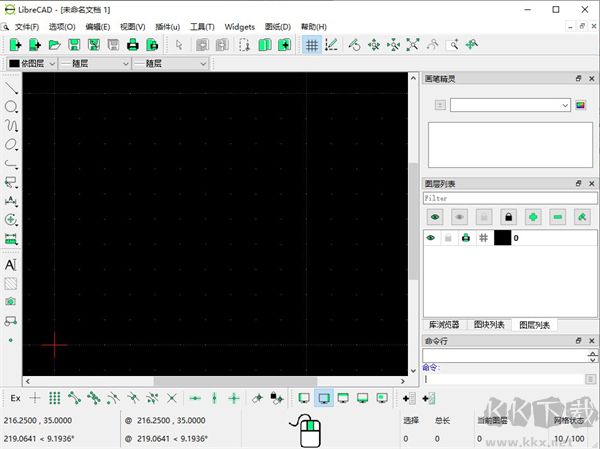Select the Line drawing tool

pyautogui.click(x=11, y=88)
